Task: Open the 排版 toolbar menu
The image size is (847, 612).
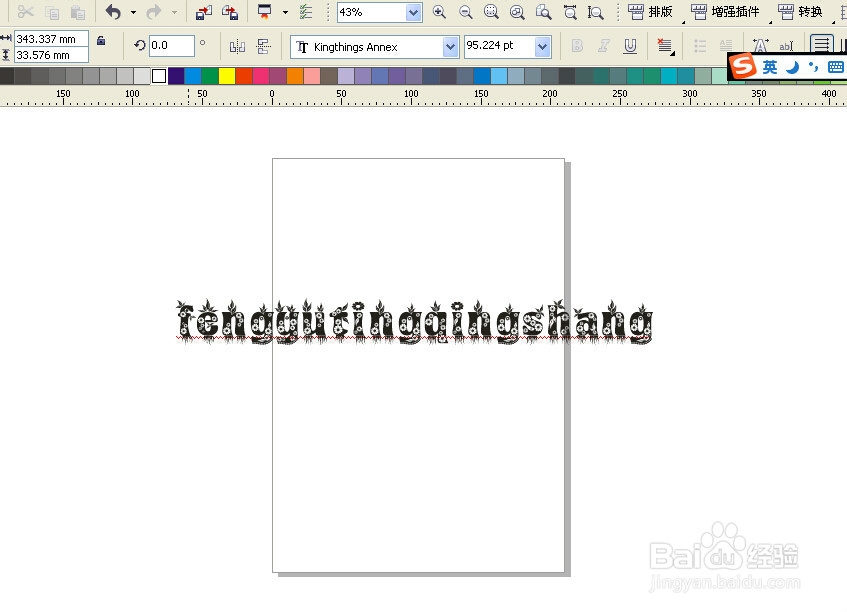Action: 650,12
